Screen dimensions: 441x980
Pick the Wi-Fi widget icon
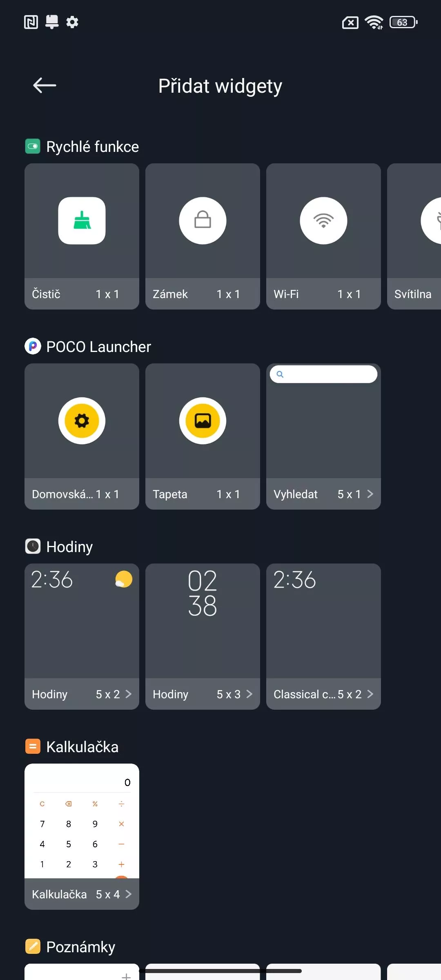(323, 220)
